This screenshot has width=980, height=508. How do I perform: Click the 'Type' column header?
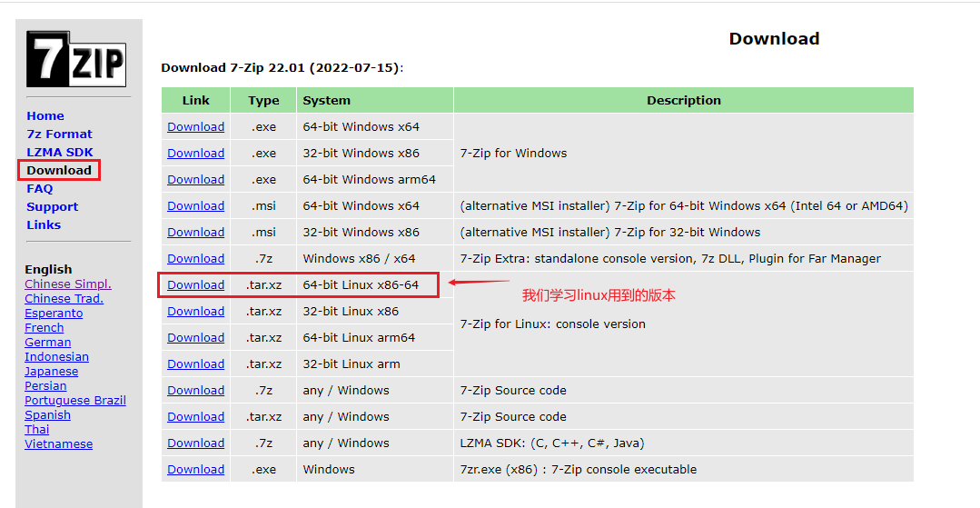[x=263, y=100]
